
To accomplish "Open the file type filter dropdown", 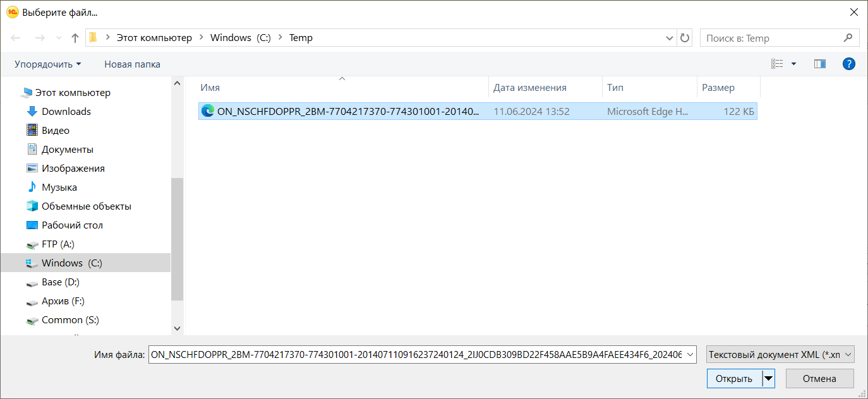I will point(780,355).
